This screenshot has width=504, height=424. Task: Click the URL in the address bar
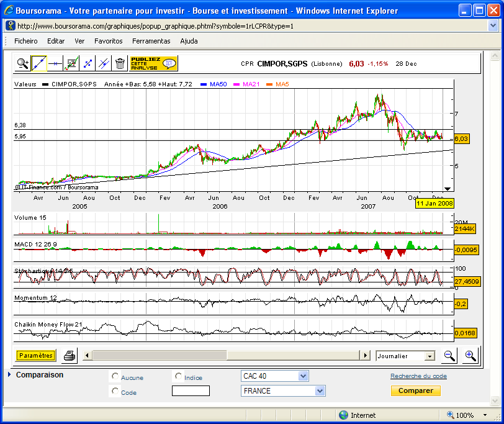155,26
